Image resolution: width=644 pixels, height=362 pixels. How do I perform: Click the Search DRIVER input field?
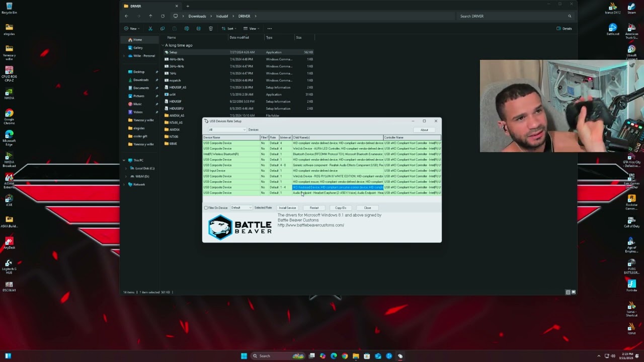coord(516,16)
